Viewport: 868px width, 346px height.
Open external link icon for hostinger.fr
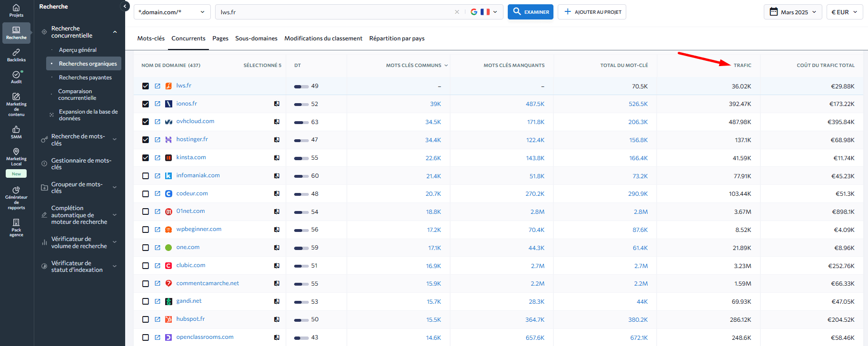coord(158,140)
